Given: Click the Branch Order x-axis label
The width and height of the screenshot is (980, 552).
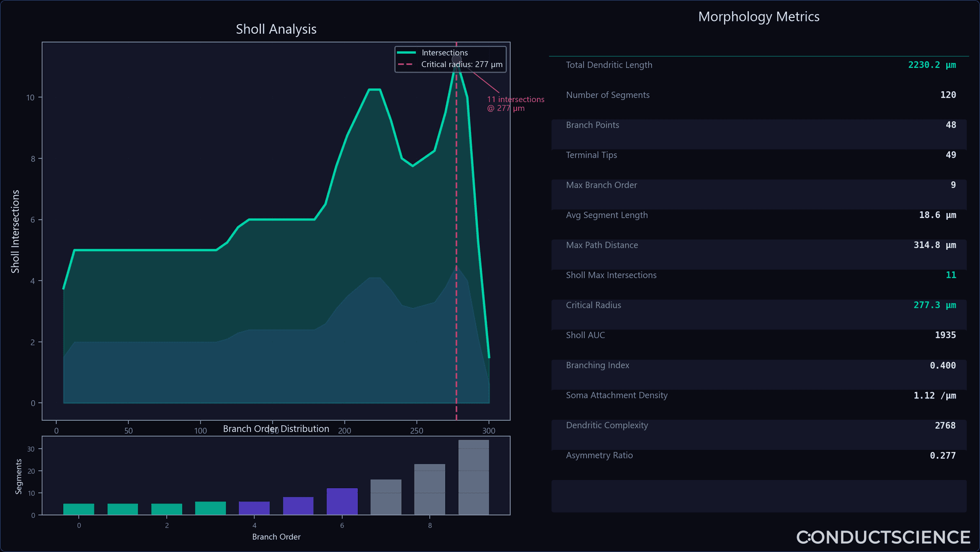Looking at the screenshot, I should [x=276, y=537].
